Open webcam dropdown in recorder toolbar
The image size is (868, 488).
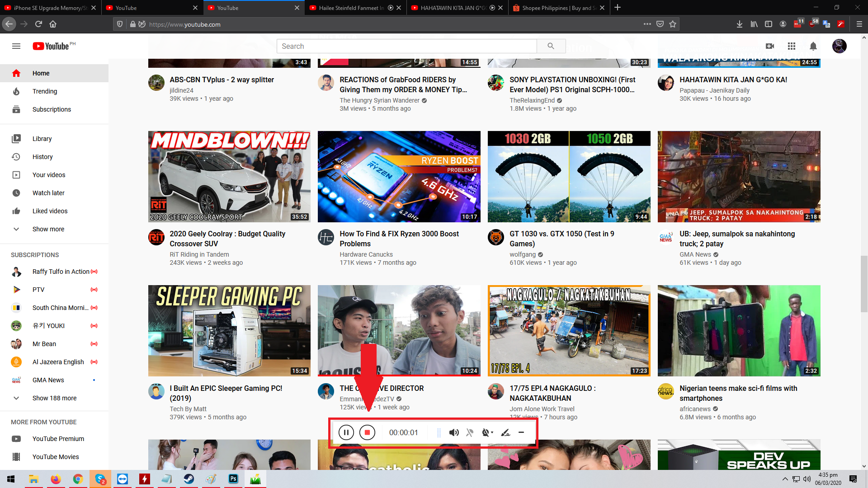(x=488, y=432)
